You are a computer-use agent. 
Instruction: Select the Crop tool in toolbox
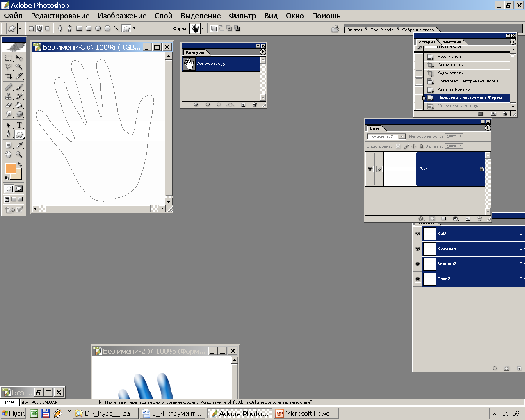coord(9,76)
